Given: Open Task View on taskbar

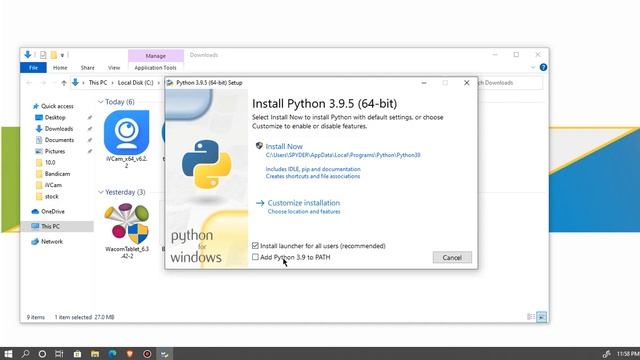Looking at the screenshot, I should [59, 354].
